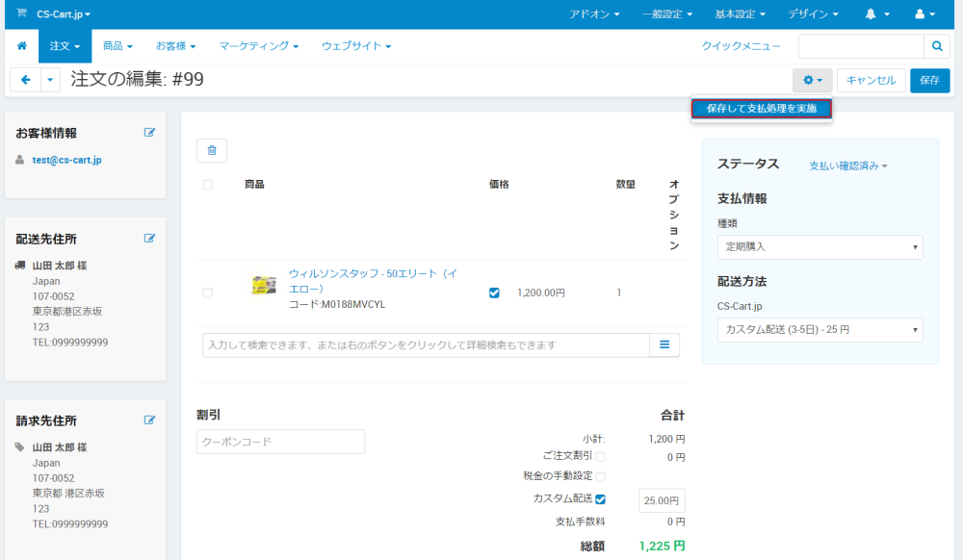
Task: Click the キャンセル button
Action: coord(871,81)
